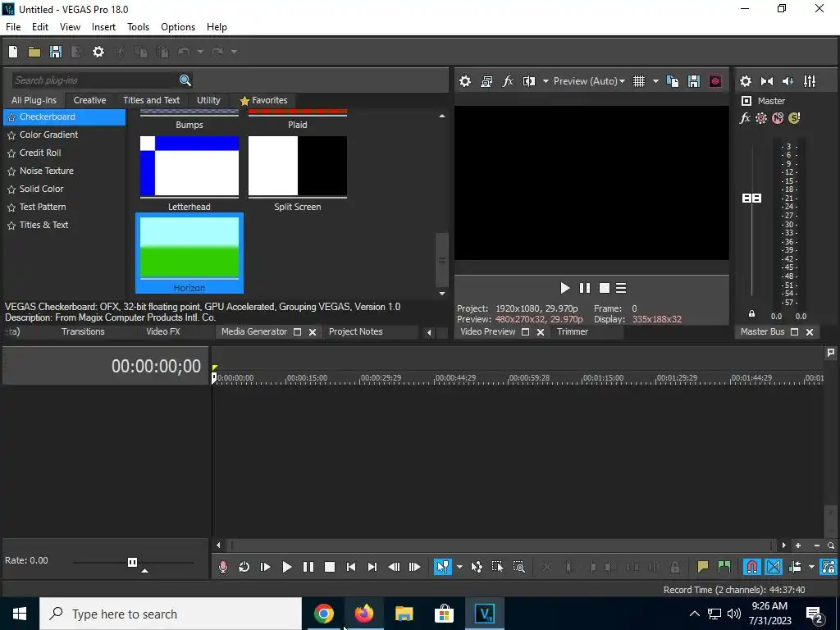The width and height of the screenshot is (840, 630).
Task: Switch to the Creative plug-ins tab
Action: (x=89, y=100)
